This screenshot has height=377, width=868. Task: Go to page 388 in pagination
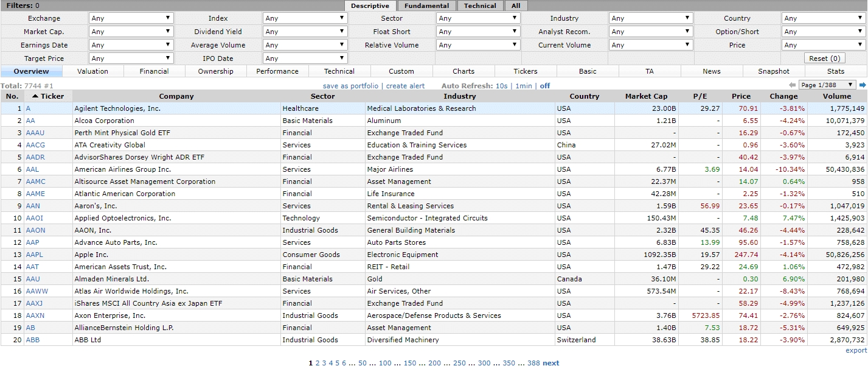[533, 363]
